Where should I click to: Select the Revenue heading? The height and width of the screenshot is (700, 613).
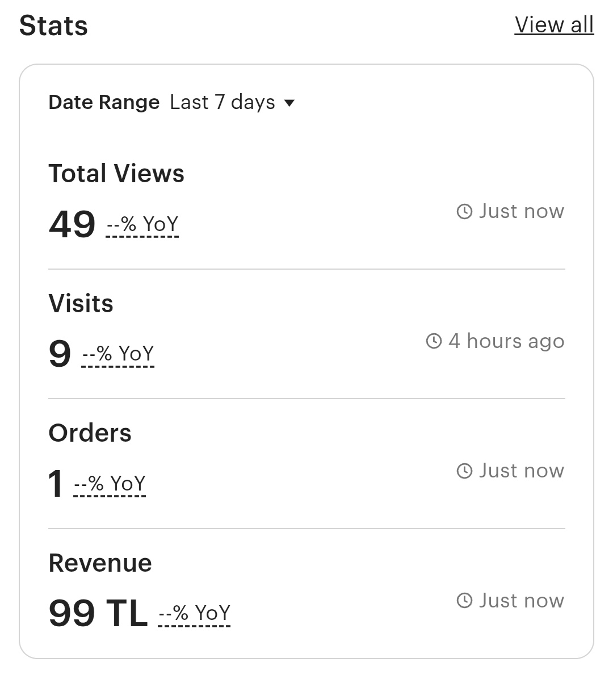100,563
